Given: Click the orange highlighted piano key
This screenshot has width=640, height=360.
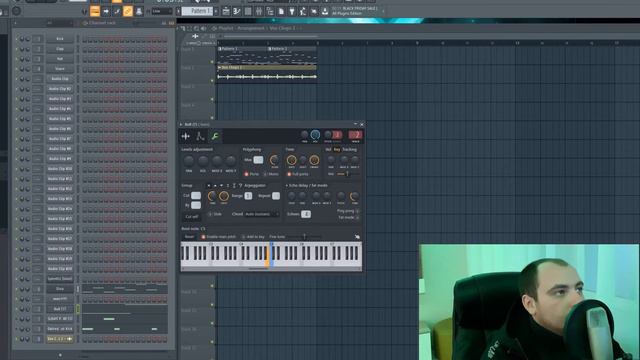Looking at the screenshot, I should [x=267, y=256].
